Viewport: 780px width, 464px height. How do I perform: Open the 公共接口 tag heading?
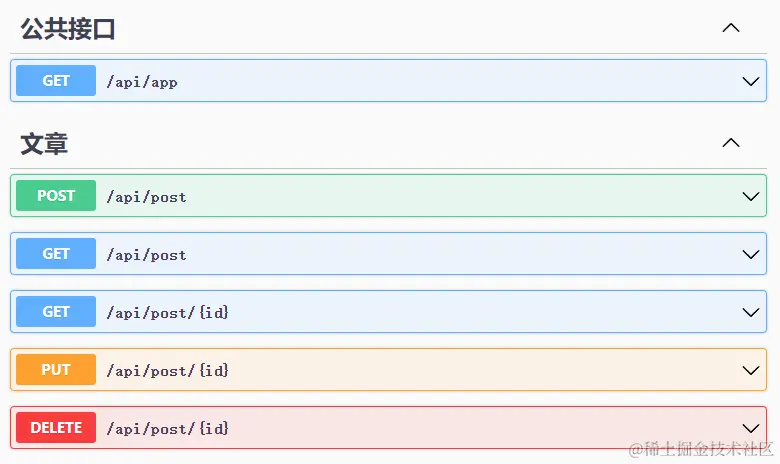(68, 29)
